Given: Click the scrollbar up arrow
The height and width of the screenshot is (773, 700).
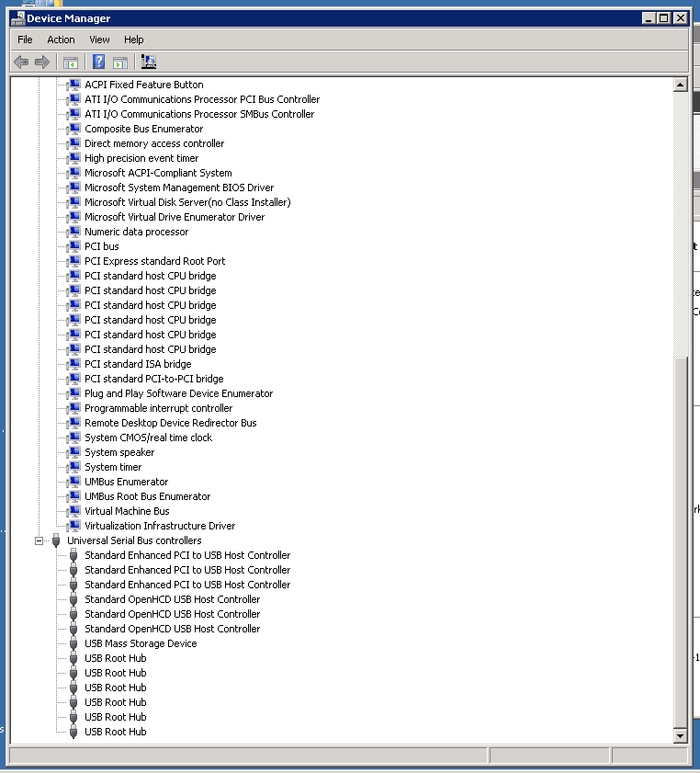Looking at the screenshot, I should 681,85.
